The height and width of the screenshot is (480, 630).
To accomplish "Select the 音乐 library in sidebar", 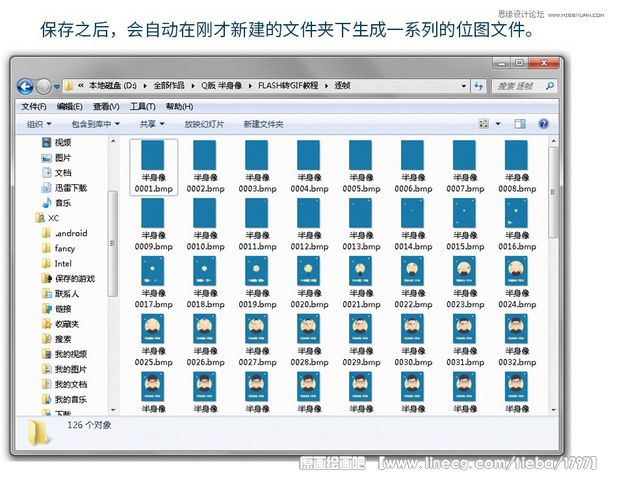I will [63, 203].
